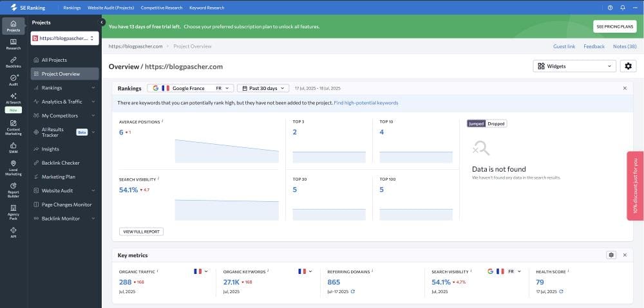Viewport: 644px width, 308px height.
Task: Open the Research icon in the left rail
Action: (x=13, y=44)
